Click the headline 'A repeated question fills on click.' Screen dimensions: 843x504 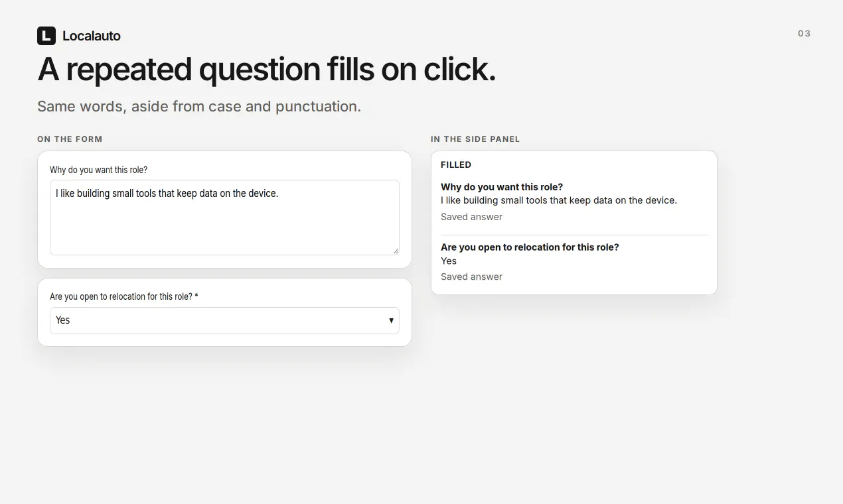pos(267,69)
